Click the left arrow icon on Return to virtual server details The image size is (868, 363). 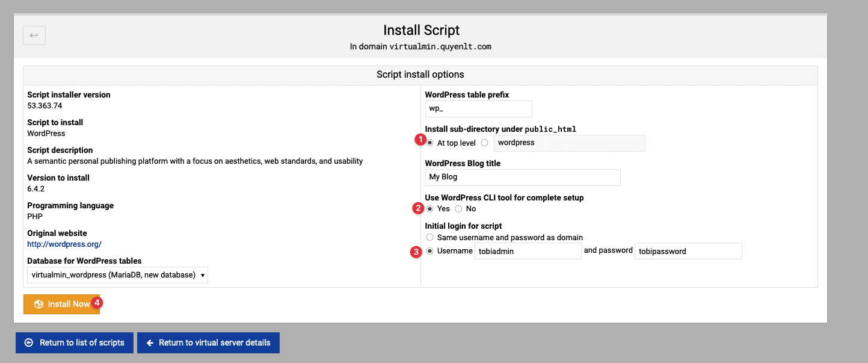click(150, 343)
